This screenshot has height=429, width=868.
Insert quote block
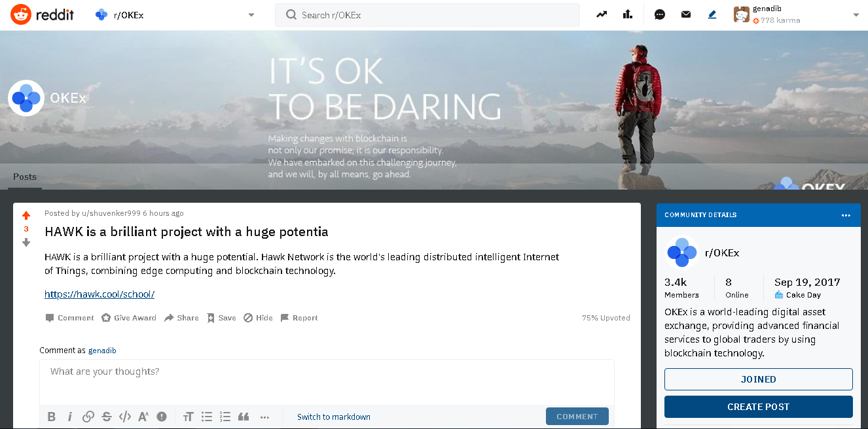tap(244, 417)
